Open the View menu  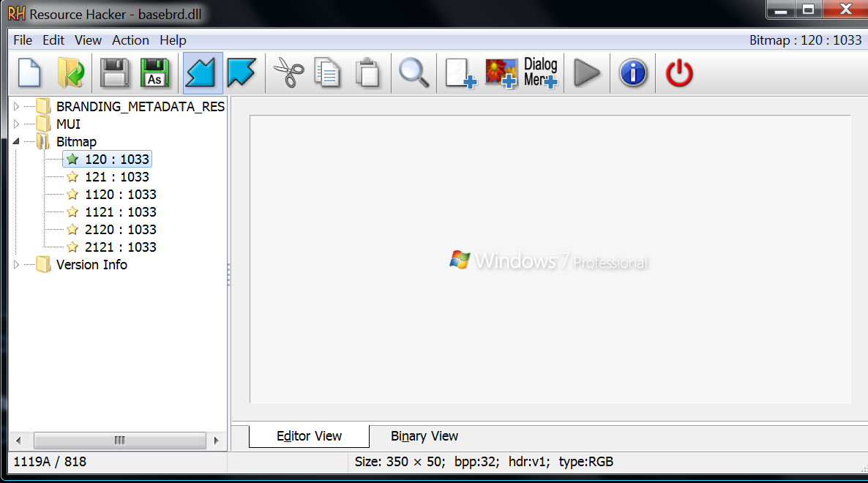(88, 40)
